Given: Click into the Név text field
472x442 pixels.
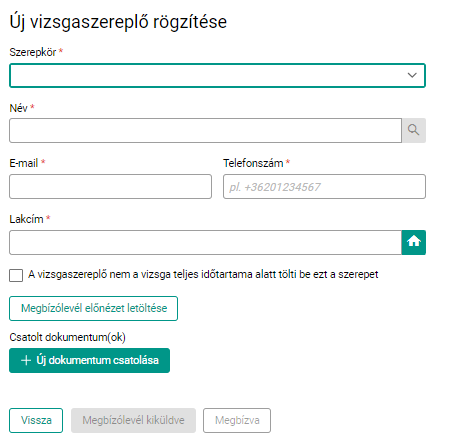Looking at the screenshot, I should [205, 130].
